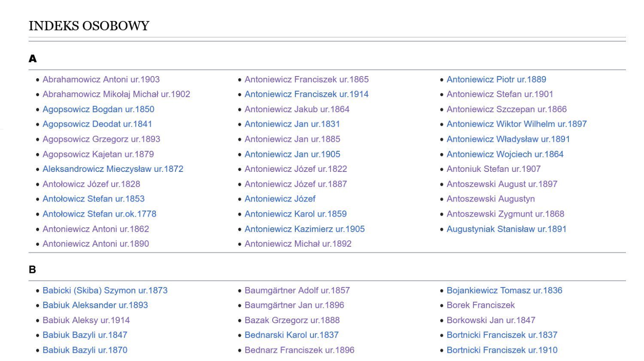Open Antoniewicz Kazimierz ur.1905 entry
The height and width of the screenshot is (361, 644).
[304, 229]
